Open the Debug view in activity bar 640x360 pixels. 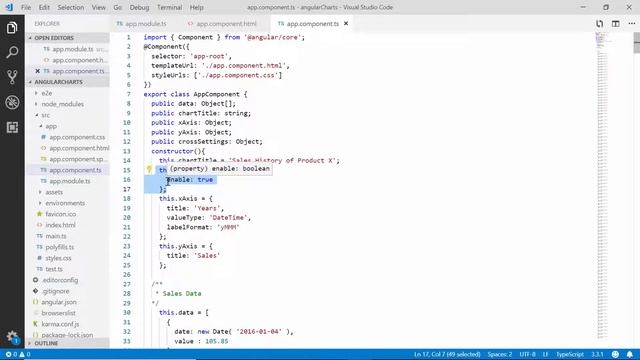pyautogui.click(x=12, y=102)
